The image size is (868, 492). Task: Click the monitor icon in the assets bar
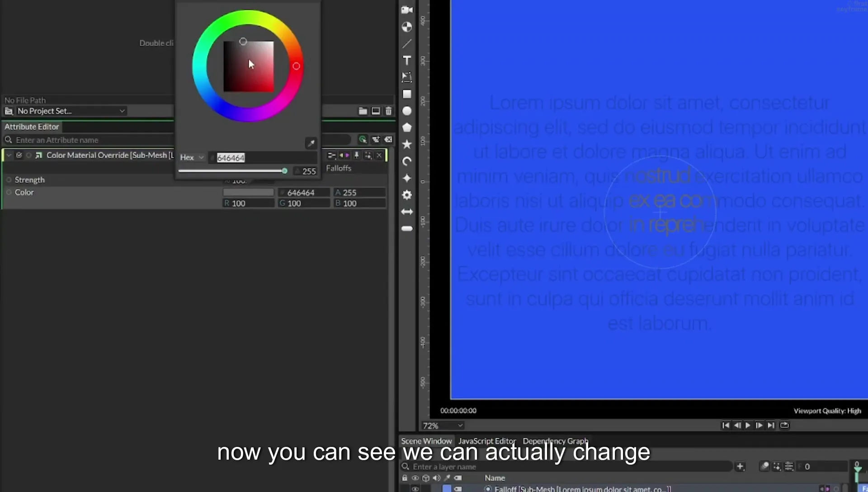(376, 111)
